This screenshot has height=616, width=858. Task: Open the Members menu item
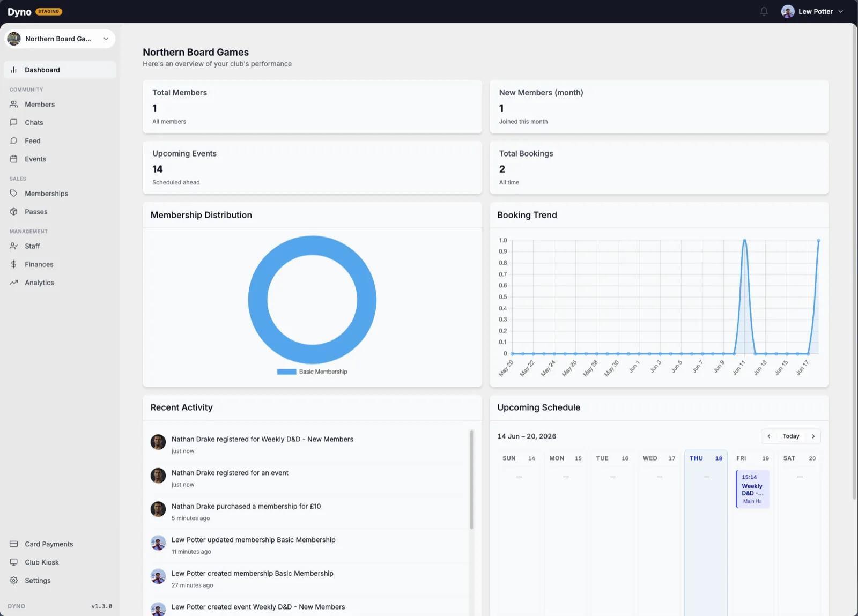[60, 104]
